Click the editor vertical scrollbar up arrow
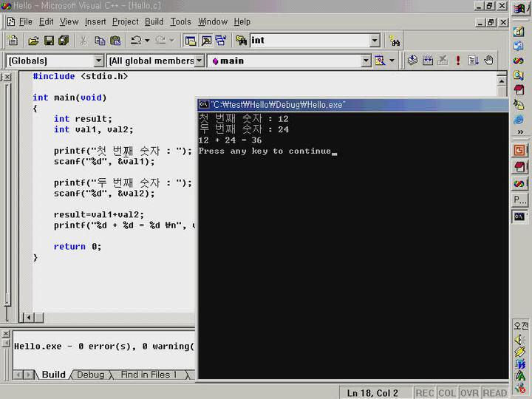532x399 pixels. point(502,81)
